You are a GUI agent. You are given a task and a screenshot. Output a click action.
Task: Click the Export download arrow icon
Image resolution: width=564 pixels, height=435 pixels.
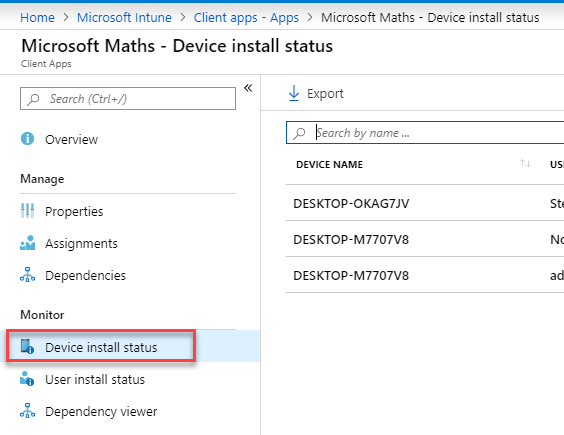[x=294, y=93]
